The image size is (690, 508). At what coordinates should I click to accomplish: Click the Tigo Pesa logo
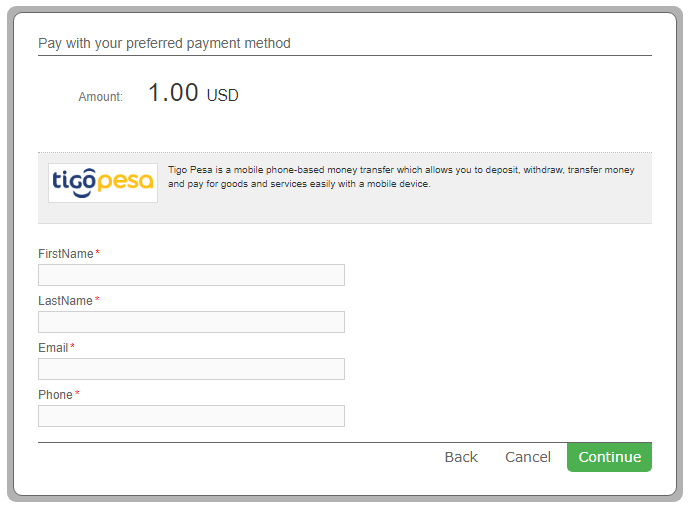tap(103, 183)
